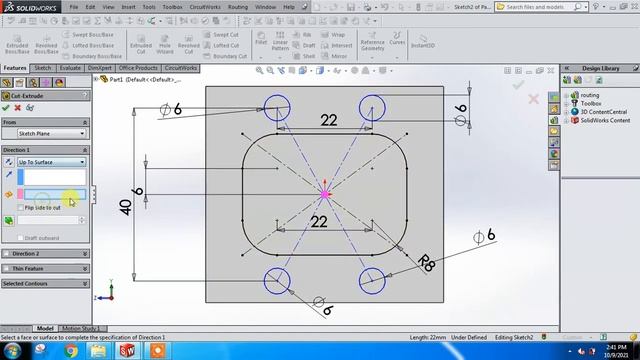Open the File menu
Viewport: 640px width, 360px height.
coord(74,7)
